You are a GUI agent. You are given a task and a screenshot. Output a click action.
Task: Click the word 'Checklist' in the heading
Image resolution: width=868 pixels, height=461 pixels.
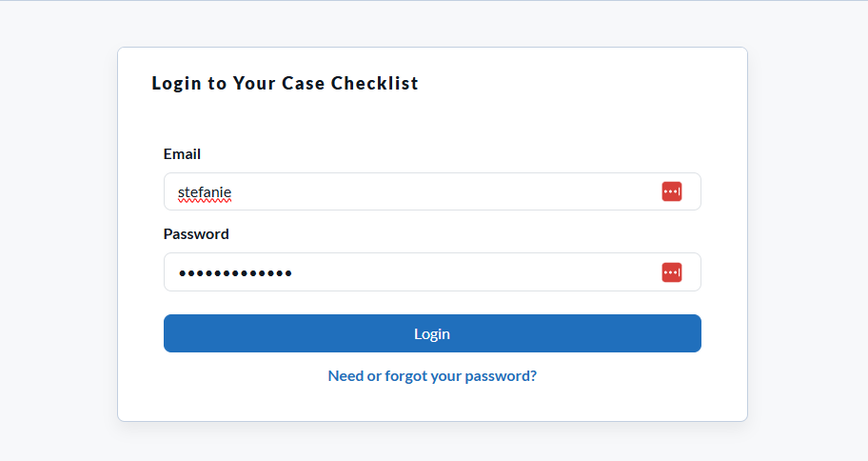(375, 83)
